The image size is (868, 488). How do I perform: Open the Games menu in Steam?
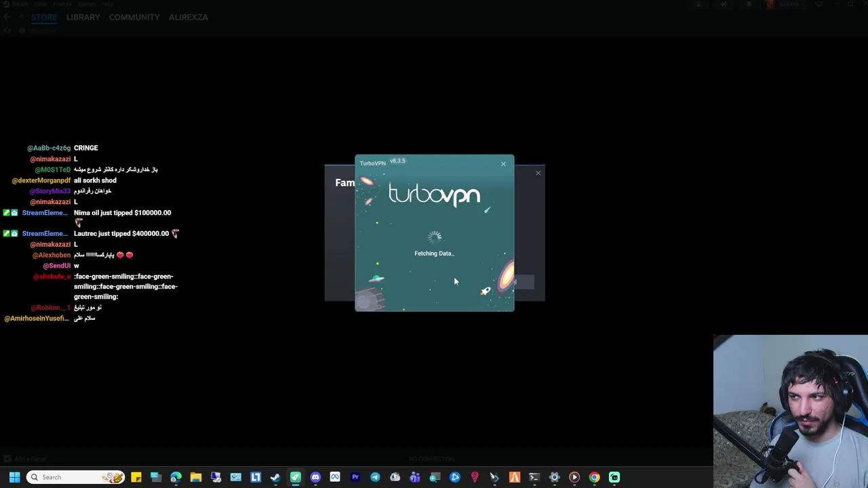85,4
